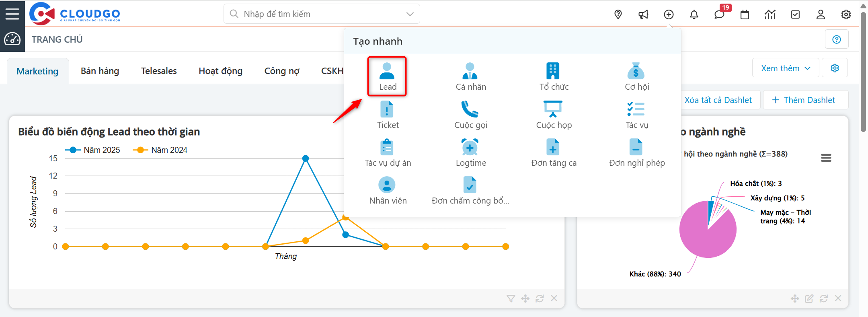Open the notifications bell icon

click(694, 14)
